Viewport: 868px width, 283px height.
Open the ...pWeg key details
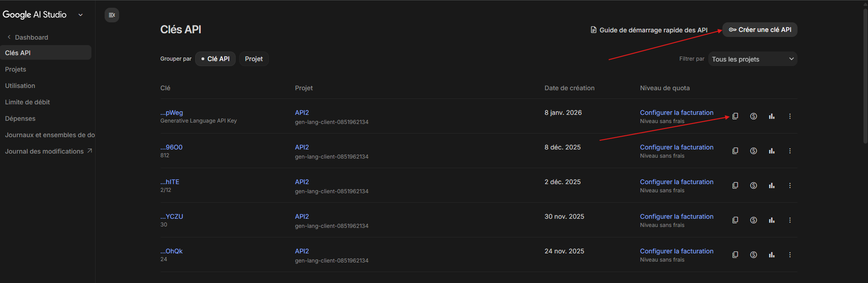tap(172, 113)
